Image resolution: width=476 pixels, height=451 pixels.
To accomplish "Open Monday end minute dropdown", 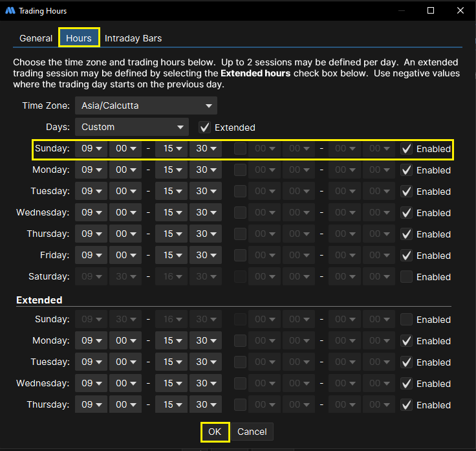I will 205,170.
